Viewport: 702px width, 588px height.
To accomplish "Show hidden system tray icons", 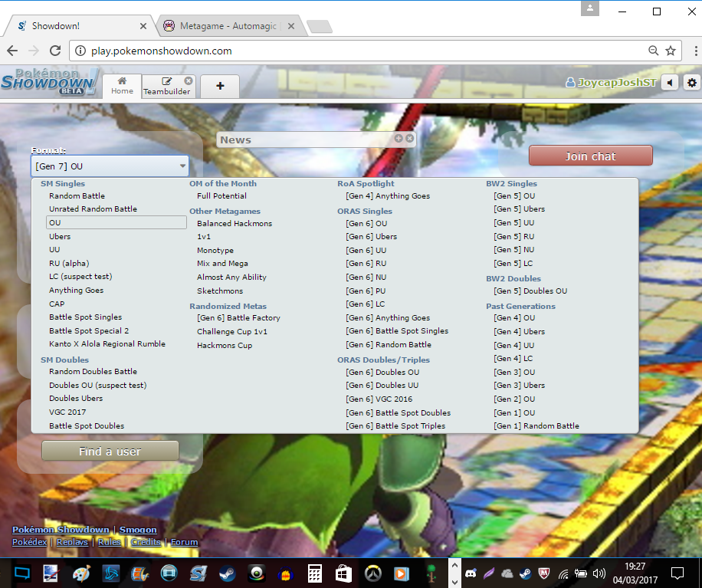I will click(454, 573).
